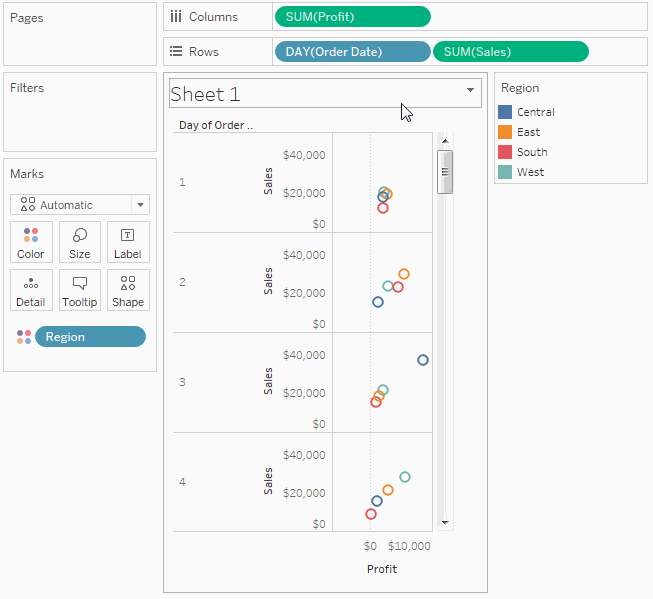Select the Region pill in Marks card
This screenshot has height=599, width=653.
pyautogui.click(x=90, y=337)
